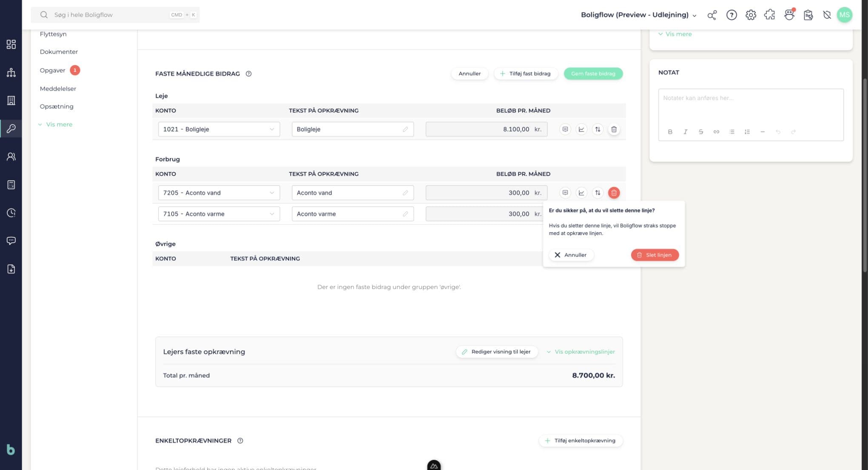868x470 pixels.
Task: Open the Boligflow (Preview - Udlejning) workspace dropdown
Action: coord(639,15)
